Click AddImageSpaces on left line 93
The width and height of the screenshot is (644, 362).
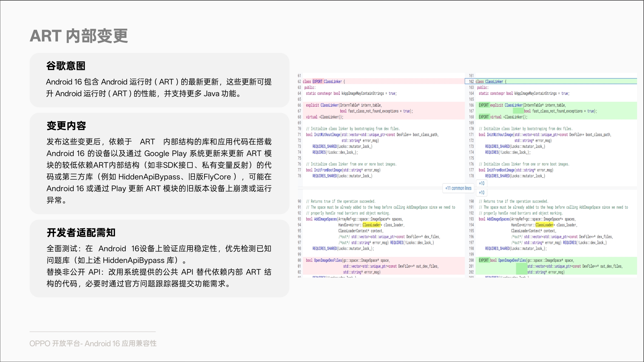click(x=325, y=219)
